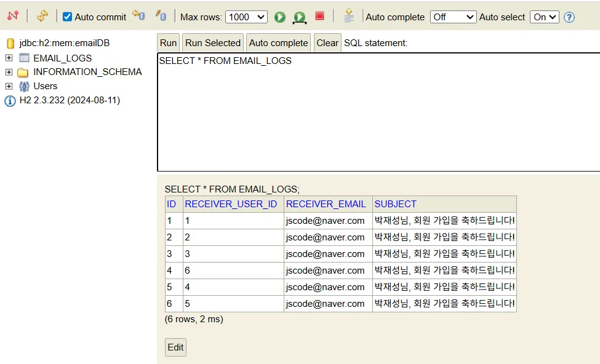600x364 pixels.
Task: Click the Run button
Action: (x=169, y=43)
